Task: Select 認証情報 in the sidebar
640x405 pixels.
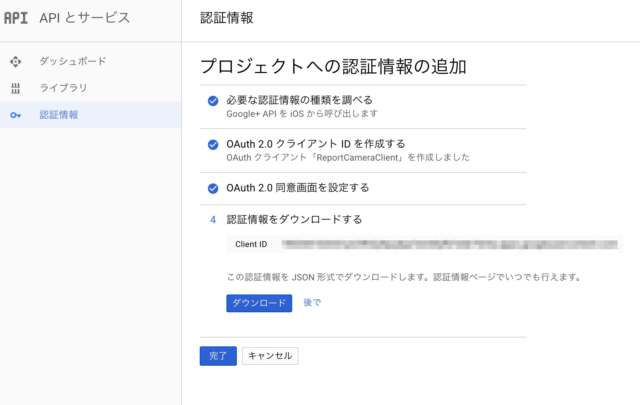Action: pos(91,115)
